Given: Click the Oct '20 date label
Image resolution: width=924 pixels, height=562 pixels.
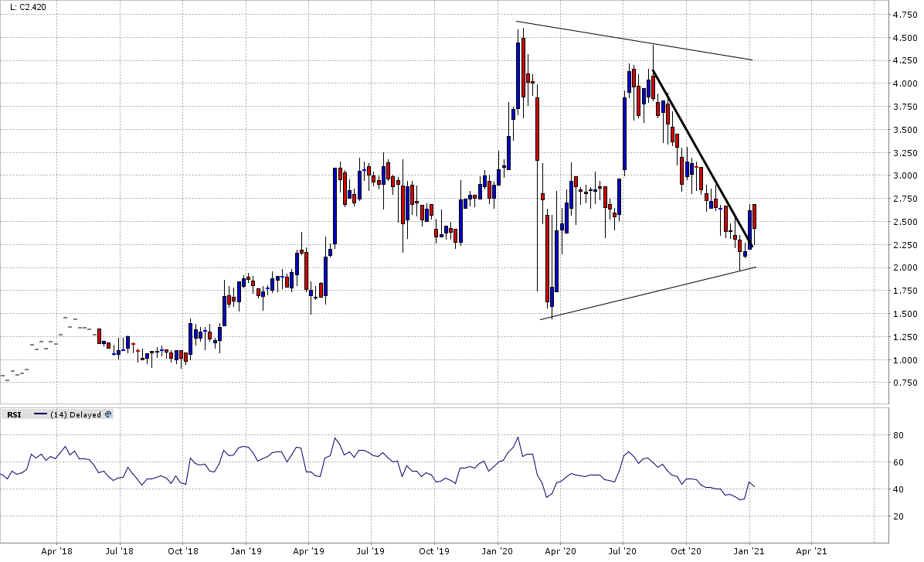Looking at the screenshot, I should (687, 551).
